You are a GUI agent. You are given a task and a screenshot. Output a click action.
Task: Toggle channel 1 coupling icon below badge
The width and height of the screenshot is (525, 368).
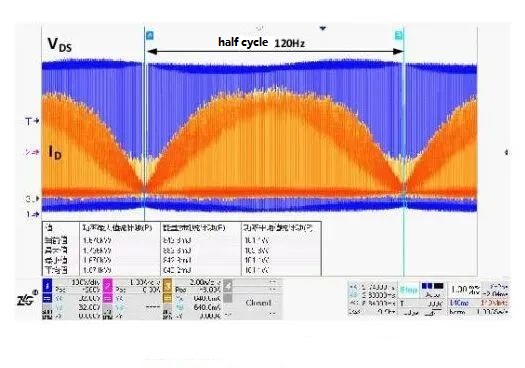47,297
